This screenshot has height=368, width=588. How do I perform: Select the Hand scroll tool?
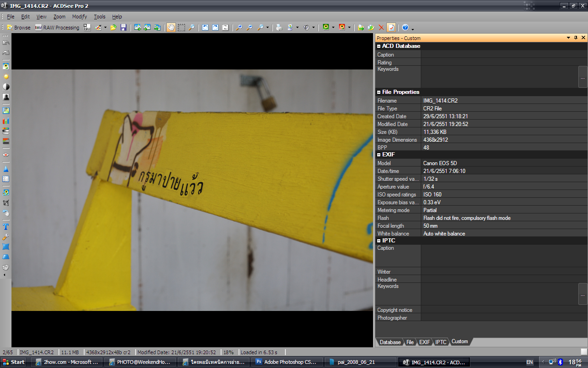point(171,28)
